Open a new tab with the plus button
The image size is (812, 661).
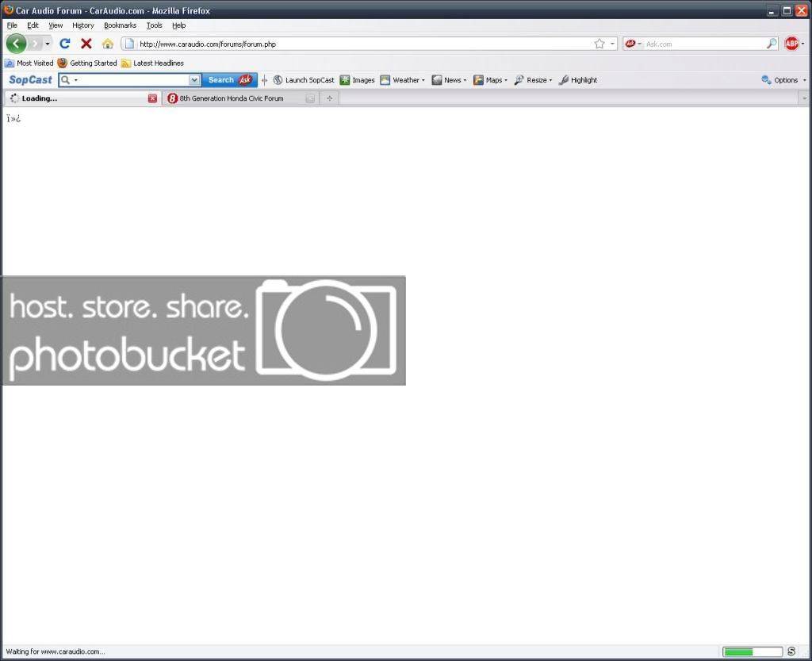pos(329,98)
